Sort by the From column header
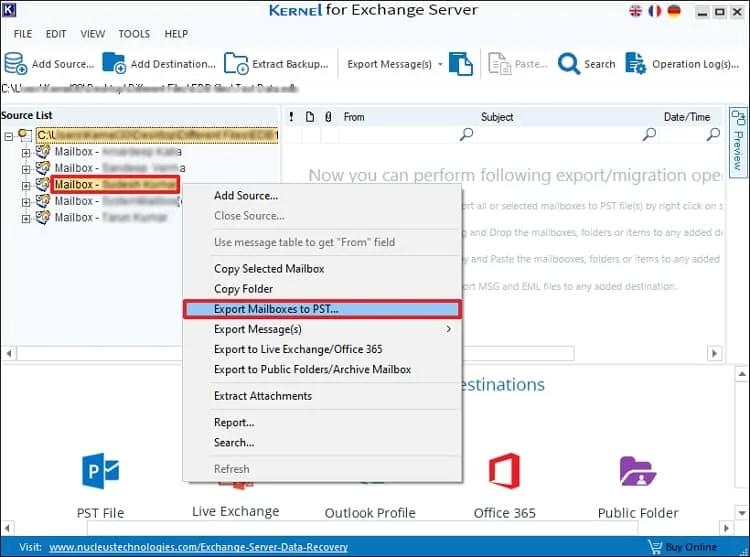 click(354, 117)
